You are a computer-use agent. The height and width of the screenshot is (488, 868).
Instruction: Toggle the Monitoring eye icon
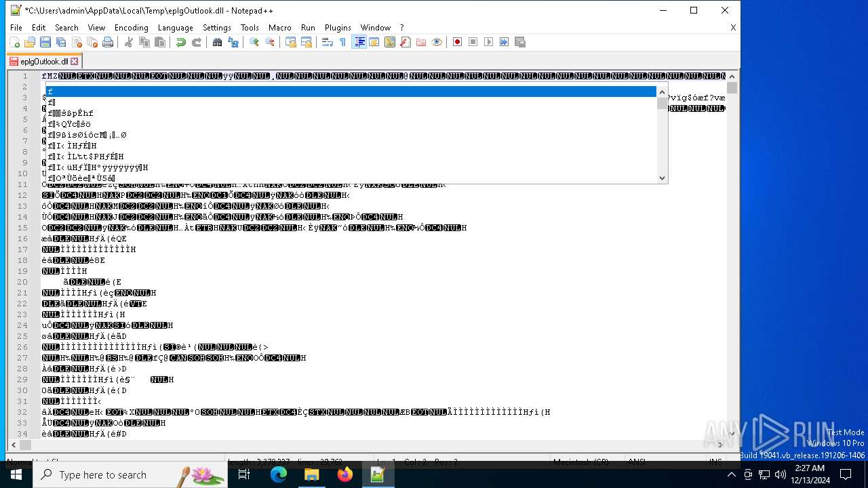pyautogui.click(x=437, y=42)
